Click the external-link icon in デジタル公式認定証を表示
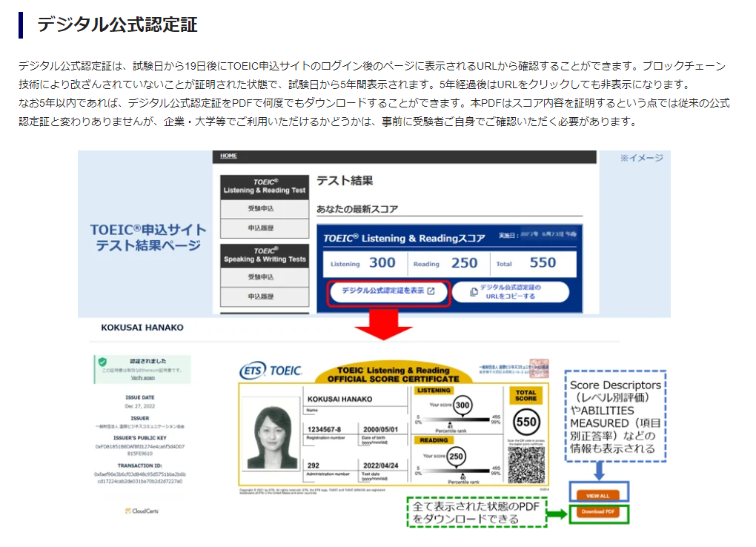 coord(431,291)
